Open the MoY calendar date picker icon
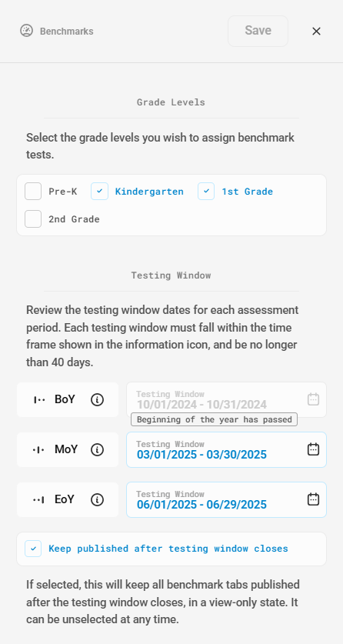The width and height of the screenshot is (343, 644). point(314,449)
